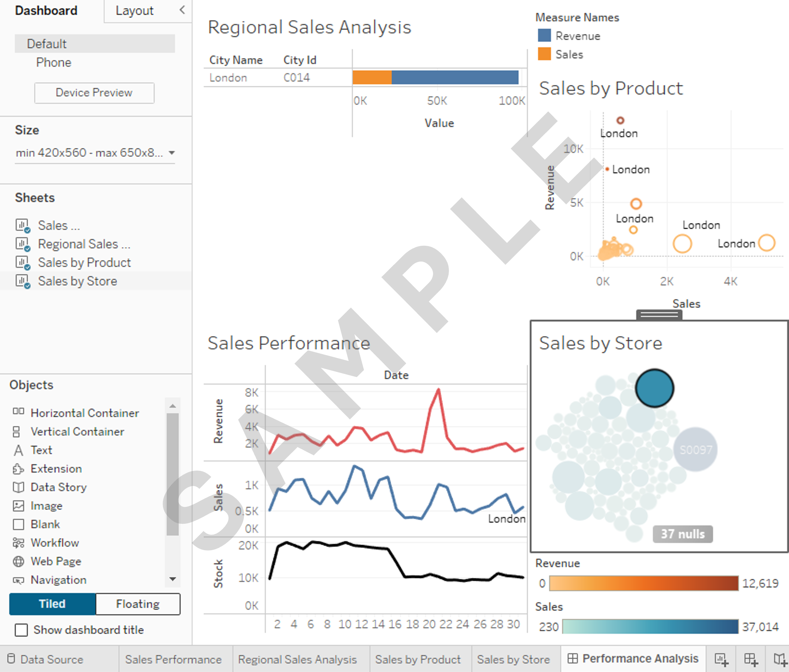789x672 pixels.
Task: Switch to the Layout tab
Action: [x=134, y=11]
